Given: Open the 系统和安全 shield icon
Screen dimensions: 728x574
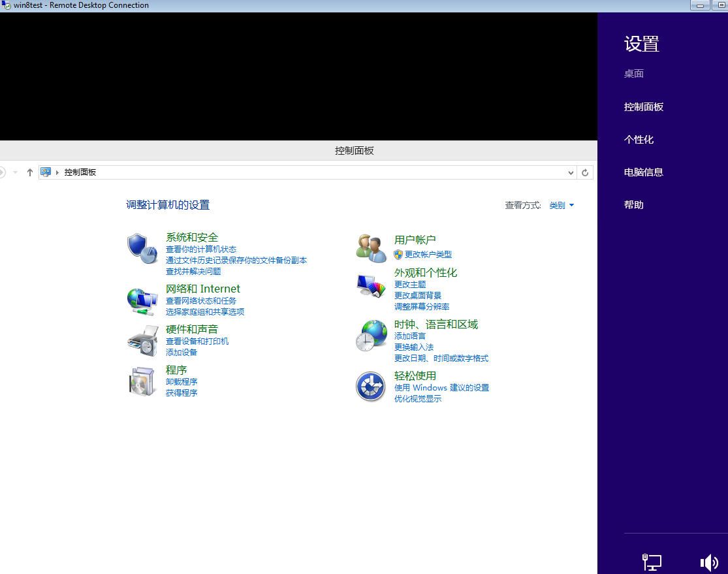Looking at the screenshot, I should 142,248.
